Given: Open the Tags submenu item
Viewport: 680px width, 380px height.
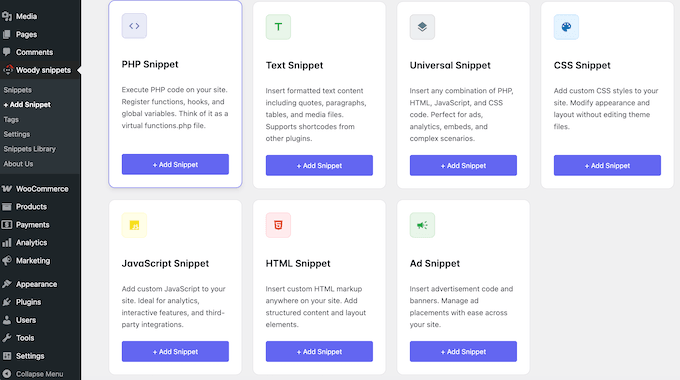Looking at the screenshot, I should 11,119.
